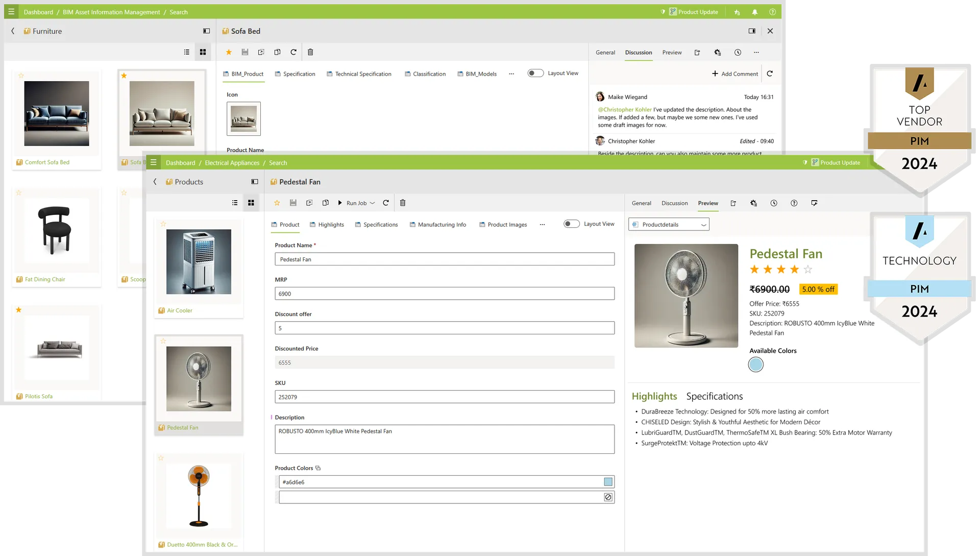Collapse the Furniture side panel
The image size is (980, 556).
point(207,31)
